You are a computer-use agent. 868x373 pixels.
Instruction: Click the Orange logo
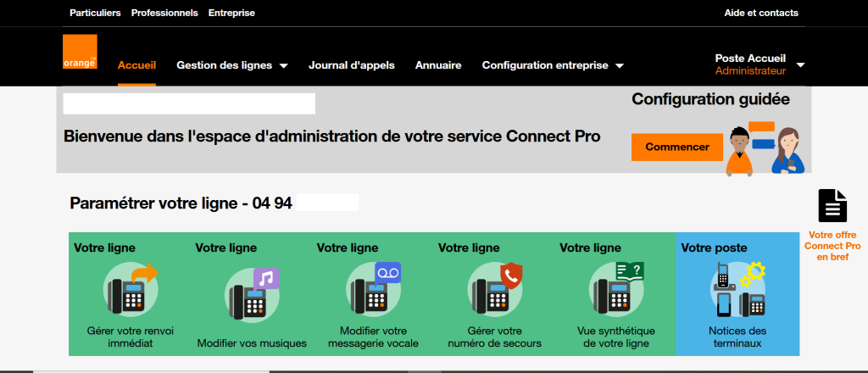click(80, 52)
